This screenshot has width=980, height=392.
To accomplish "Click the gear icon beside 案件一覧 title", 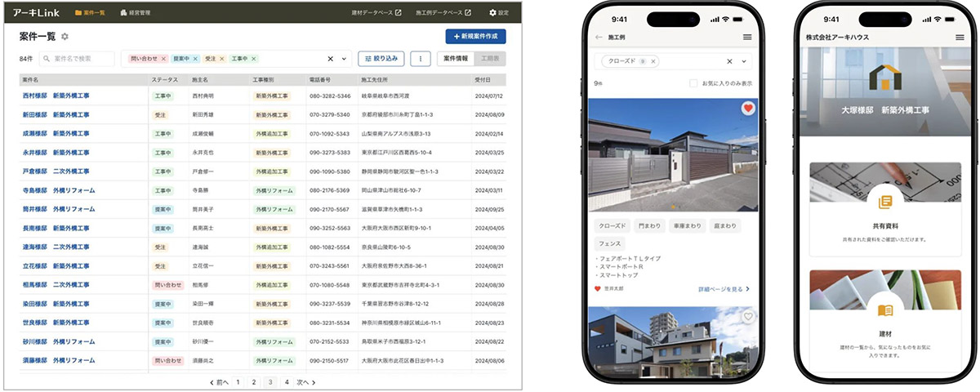I will coord(65,37).
